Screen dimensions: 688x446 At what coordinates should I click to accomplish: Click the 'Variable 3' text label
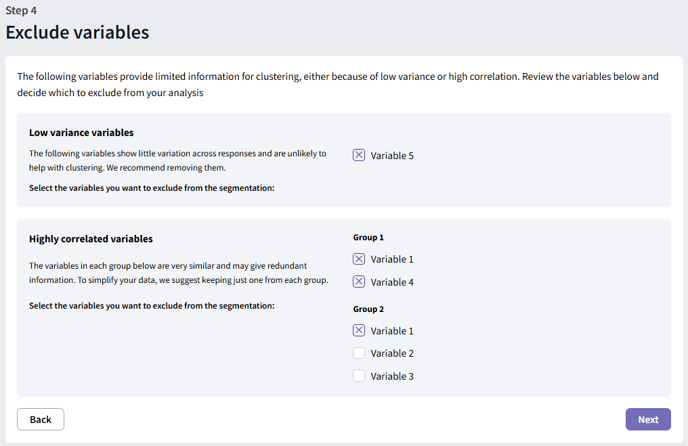392,377
